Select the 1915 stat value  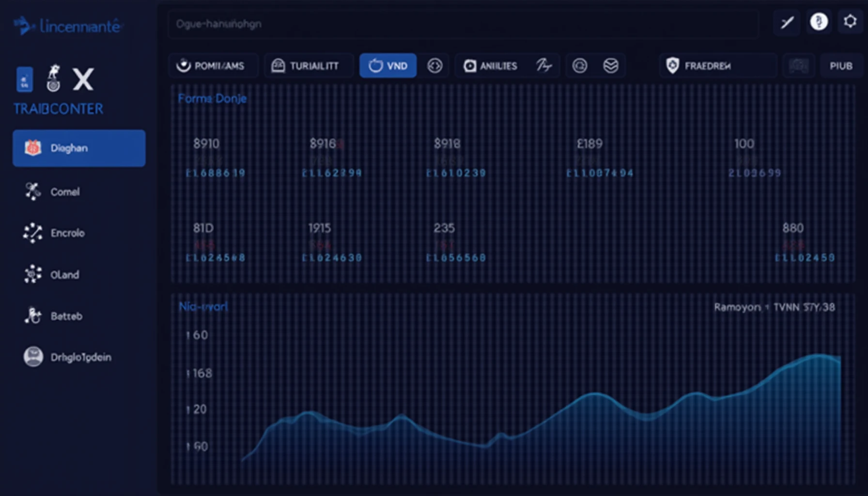(320, 228)
